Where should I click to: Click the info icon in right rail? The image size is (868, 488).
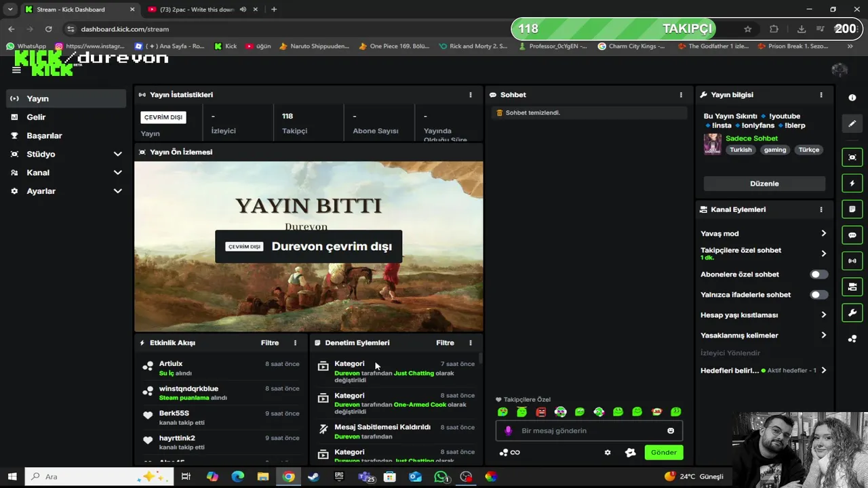click(852, 98)
